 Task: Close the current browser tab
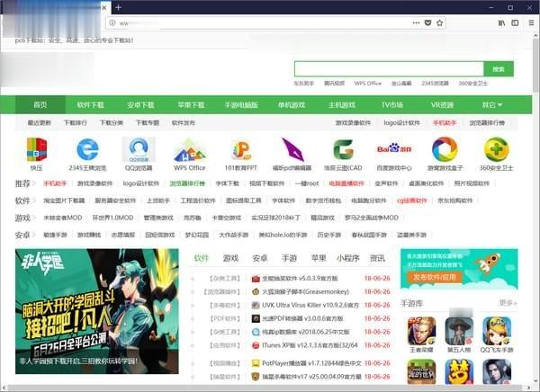point(104,7)
